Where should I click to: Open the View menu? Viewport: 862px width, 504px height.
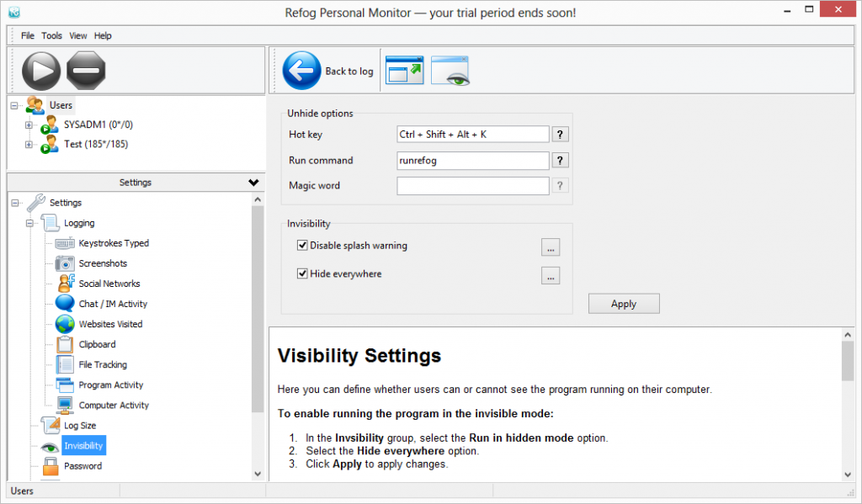[x=78, y=35]
